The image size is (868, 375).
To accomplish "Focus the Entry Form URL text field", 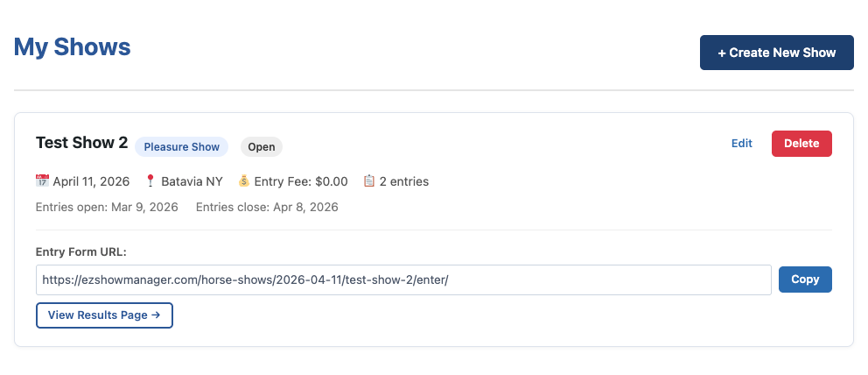I will (402, 279).
